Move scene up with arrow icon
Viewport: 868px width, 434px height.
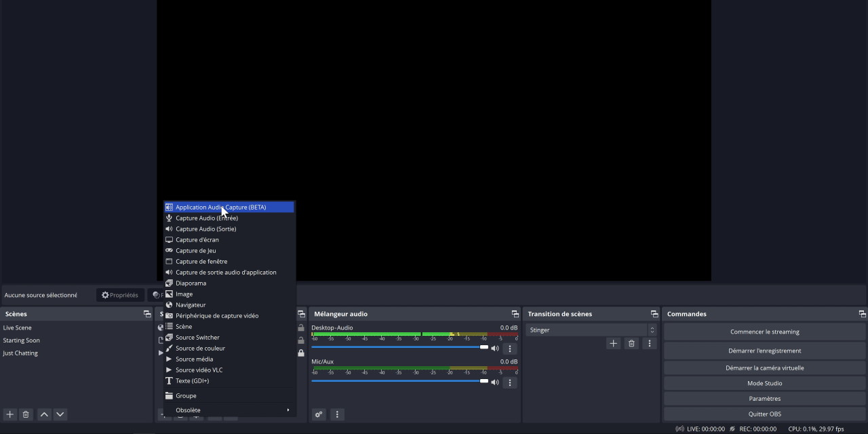pos(44,414)
